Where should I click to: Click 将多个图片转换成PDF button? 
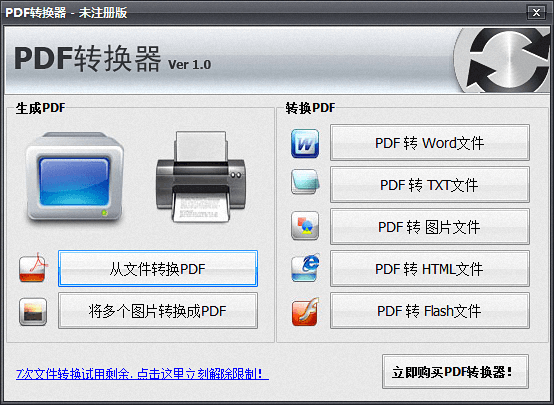(x=158, y=311)
